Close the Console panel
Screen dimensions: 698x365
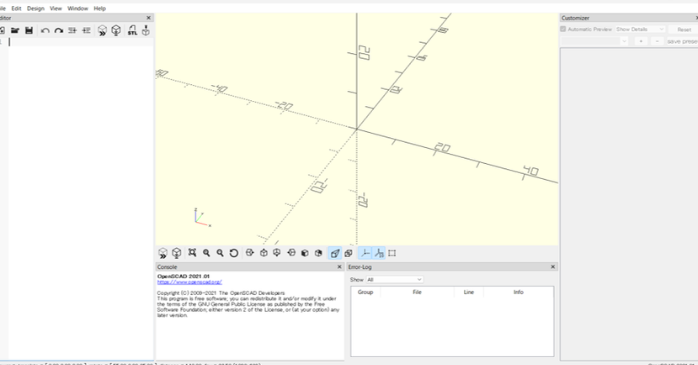click(x=339, y=267)
